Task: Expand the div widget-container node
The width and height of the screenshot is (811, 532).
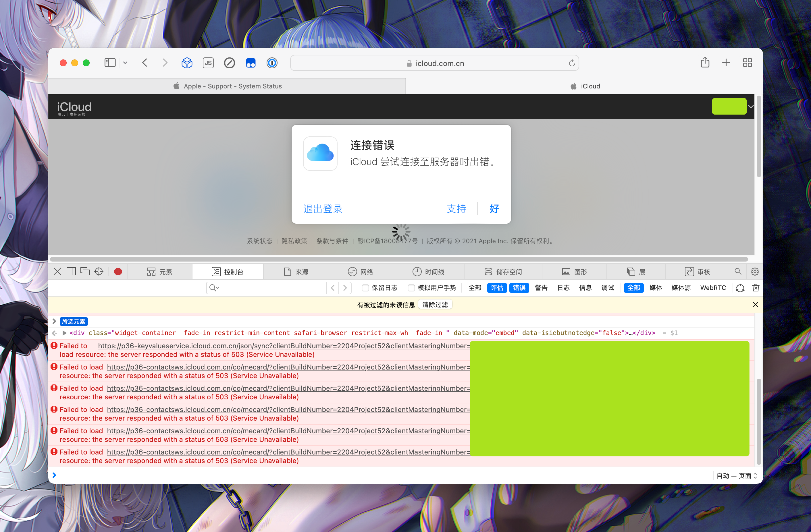Action: pos(64,333)
